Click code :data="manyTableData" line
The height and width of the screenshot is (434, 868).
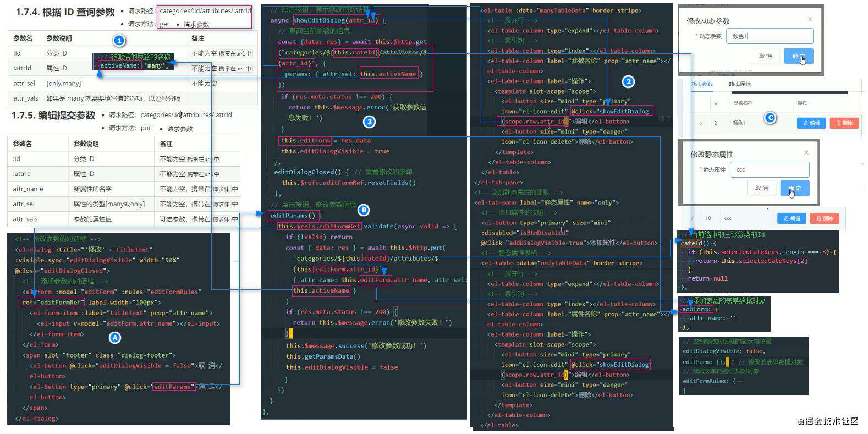click(x=561, y=10)
